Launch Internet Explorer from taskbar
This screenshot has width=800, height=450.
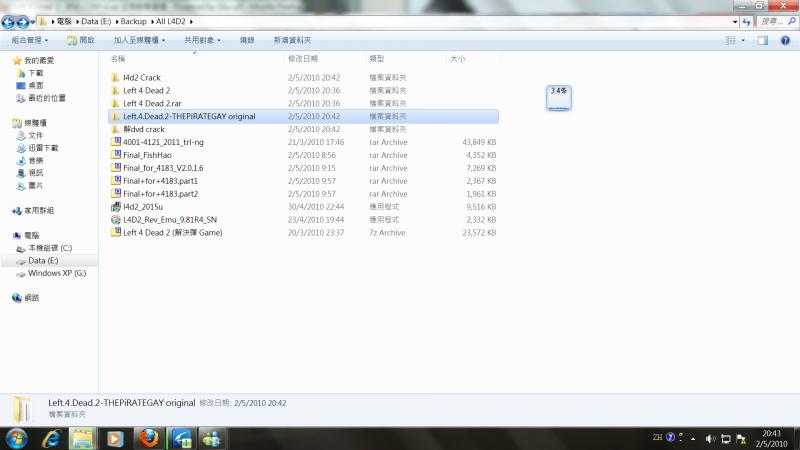tap(51, 439)
